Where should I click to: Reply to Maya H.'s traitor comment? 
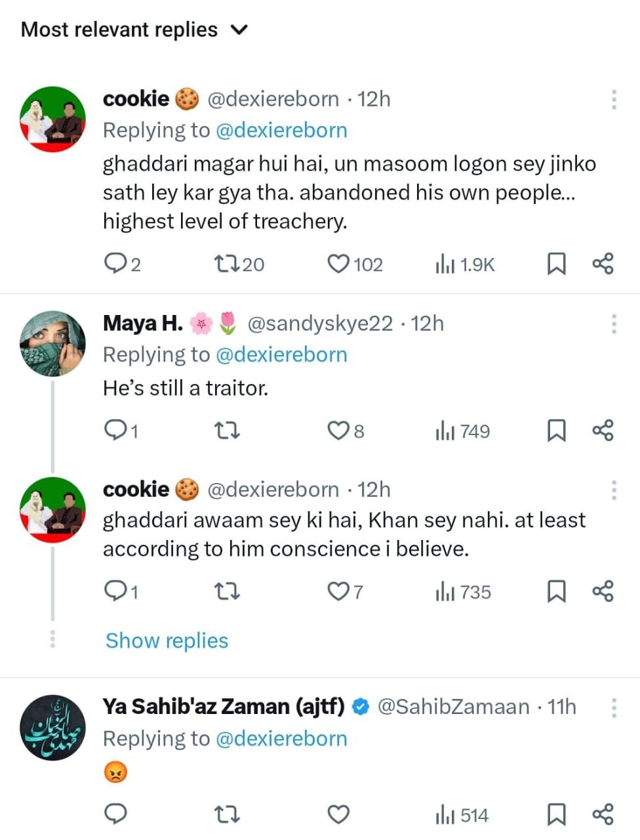(116, 430)
